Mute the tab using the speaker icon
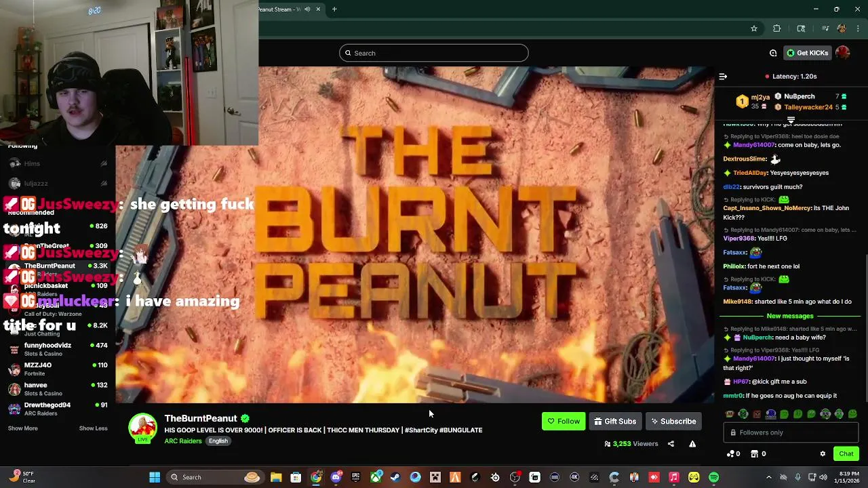The height and width of the screenshot is (488, 868). [307, 9]
